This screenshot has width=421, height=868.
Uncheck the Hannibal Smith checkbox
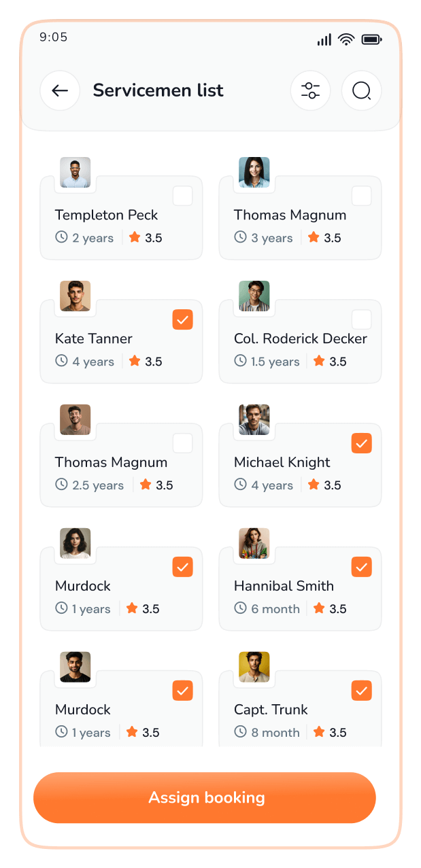click(x=361, y=567)
